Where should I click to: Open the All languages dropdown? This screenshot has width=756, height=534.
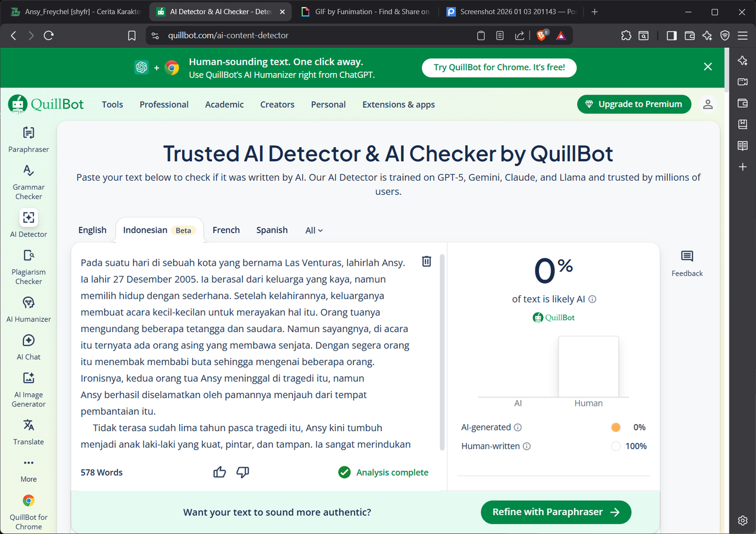(x=314, y=230)
